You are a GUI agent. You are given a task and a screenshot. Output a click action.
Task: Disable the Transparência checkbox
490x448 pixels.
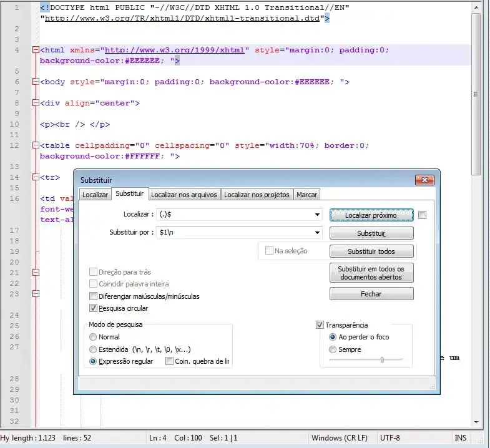point(320,325)
